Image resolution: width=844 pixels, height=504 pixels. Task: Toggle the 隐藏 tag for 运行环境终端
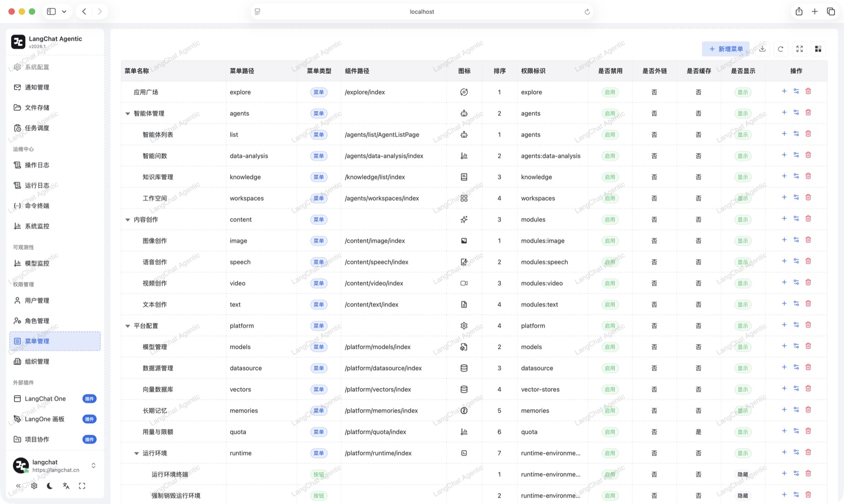click(743, 474)
